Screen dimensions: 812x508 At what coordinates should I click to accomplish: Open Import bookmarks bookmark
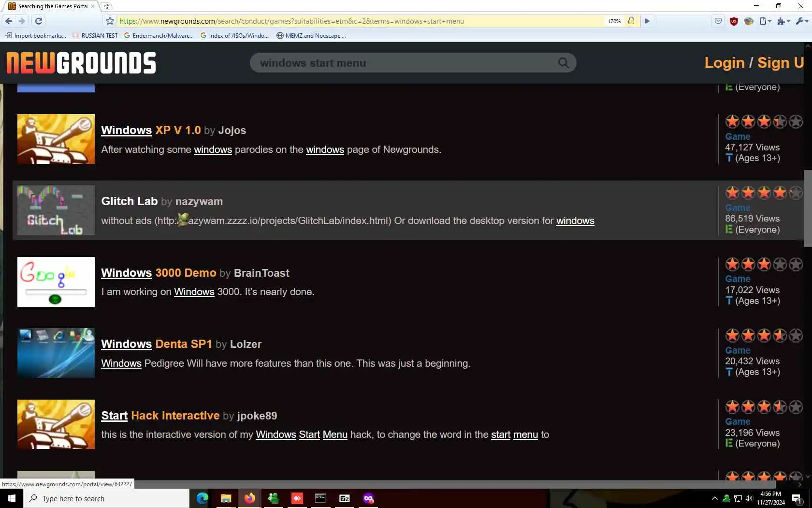[36, 35]
